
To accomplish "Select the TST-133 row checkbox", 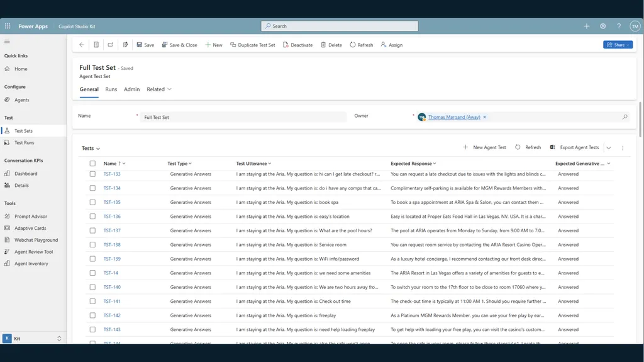I will tap(92, 174).
